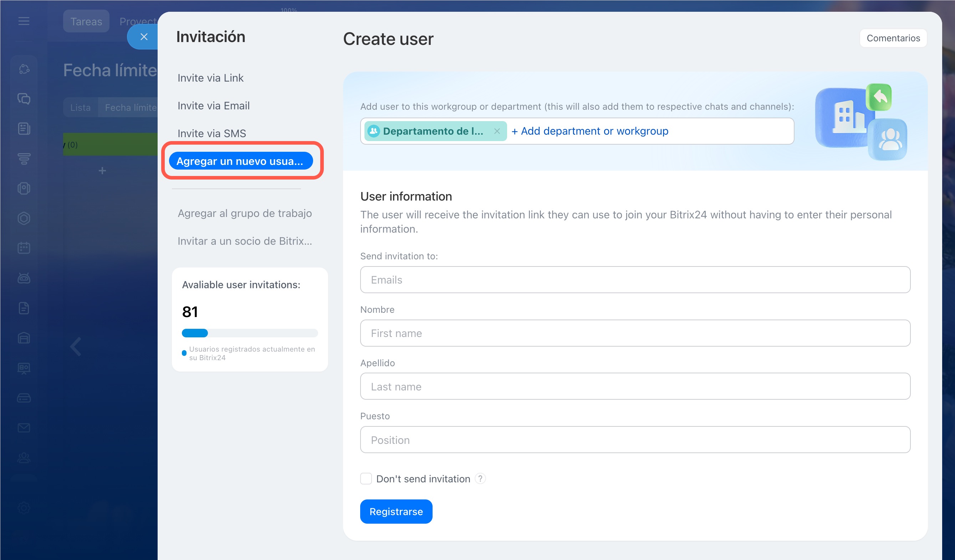The image size is (955, 560).
Task: Click the hamburger menu icon
Action: [x=24, y=21]
